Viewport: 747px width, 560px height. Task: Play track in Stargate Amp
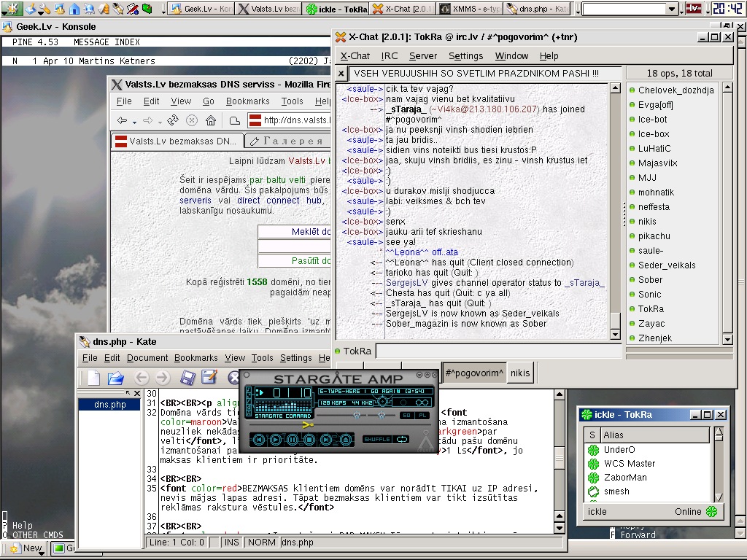pos(275,440)
